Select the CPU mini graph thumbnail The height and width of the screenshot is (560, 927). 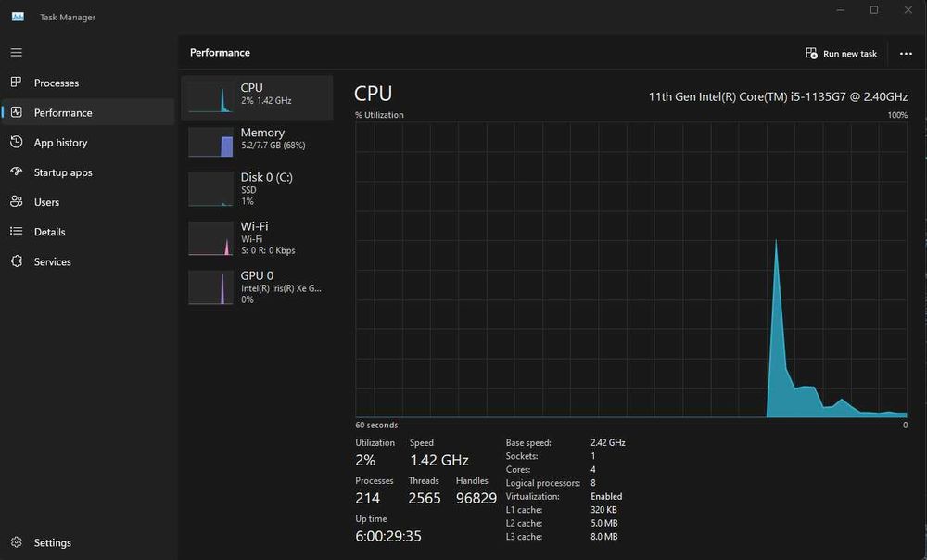[210, 97]
